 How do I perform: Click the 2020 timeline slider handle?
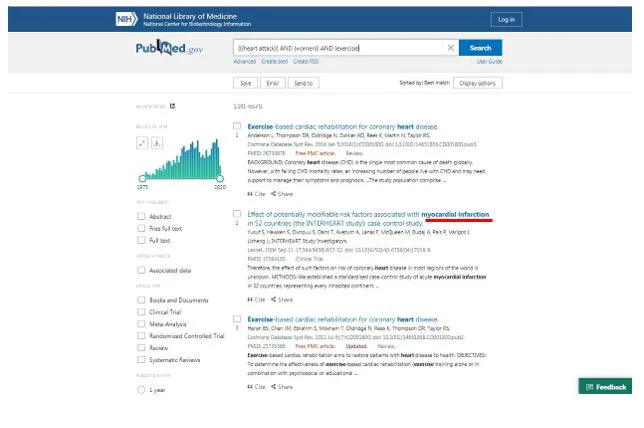[x=220, y=179]
